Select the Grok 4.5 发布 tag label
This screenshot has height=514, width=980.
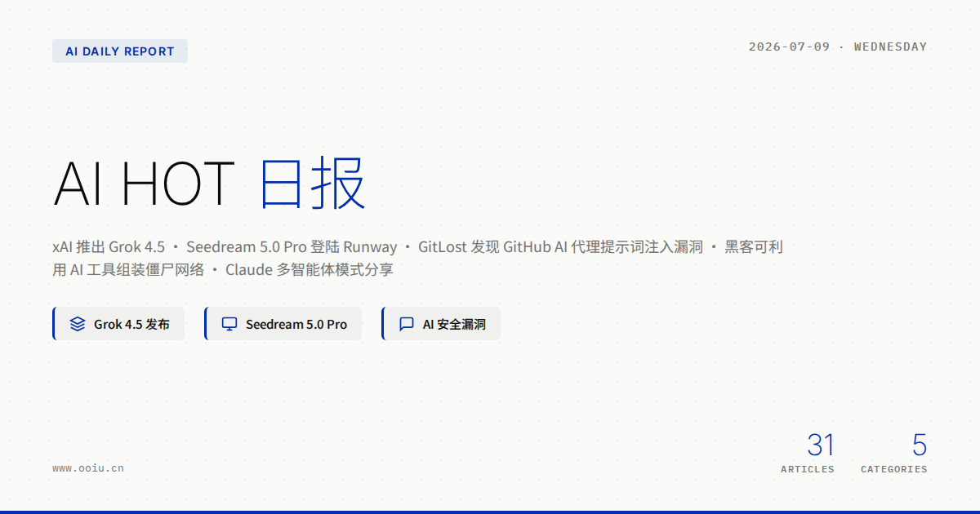click(131, 324)
